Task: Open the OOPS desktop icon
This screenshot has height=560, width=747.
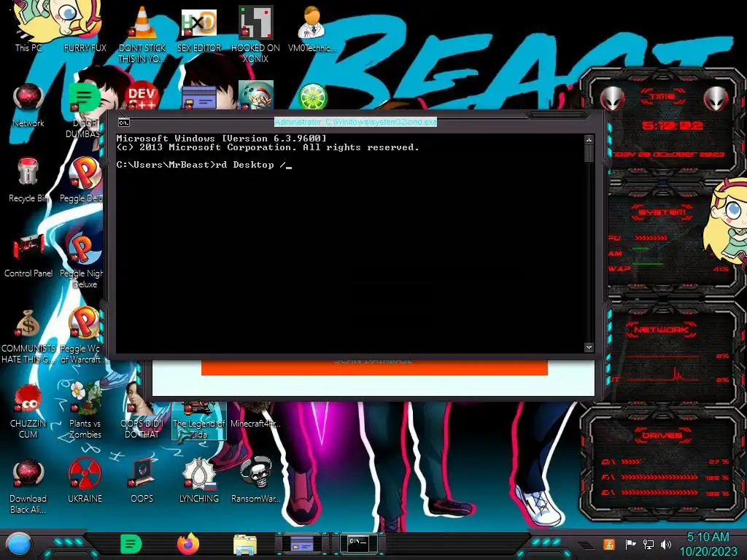Action: click(x=142, y=481)
